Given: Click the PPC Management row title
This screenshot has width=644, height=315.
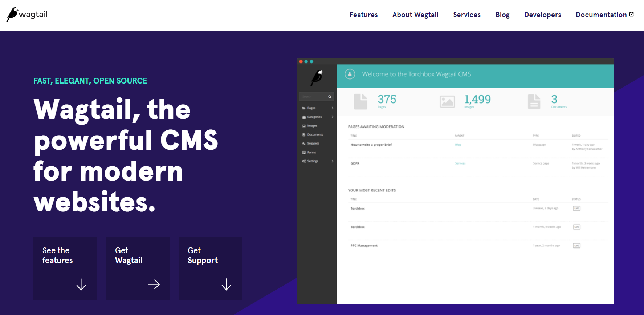Looking at the screenshot, I should [364, 246].
